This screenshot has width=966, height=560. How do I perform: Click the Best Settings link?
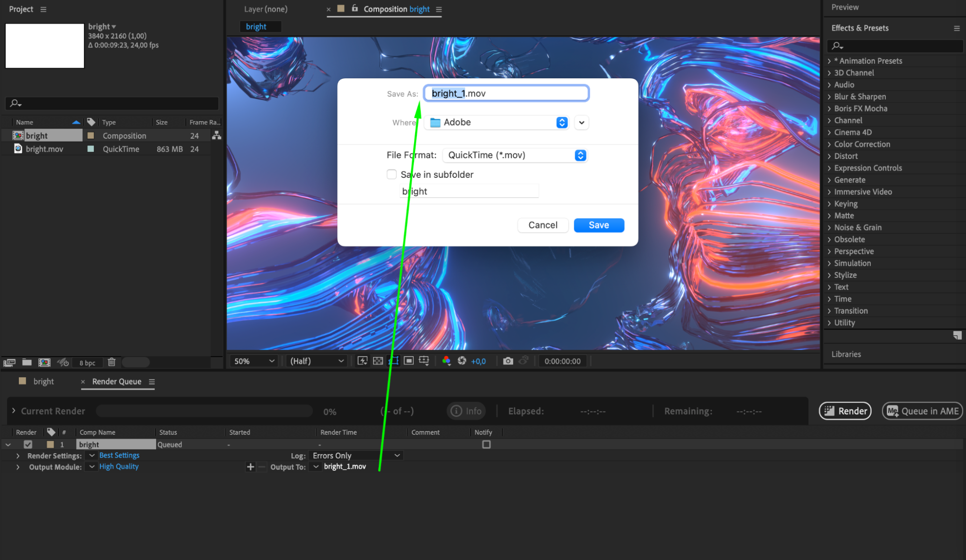[x=119, y=456]
